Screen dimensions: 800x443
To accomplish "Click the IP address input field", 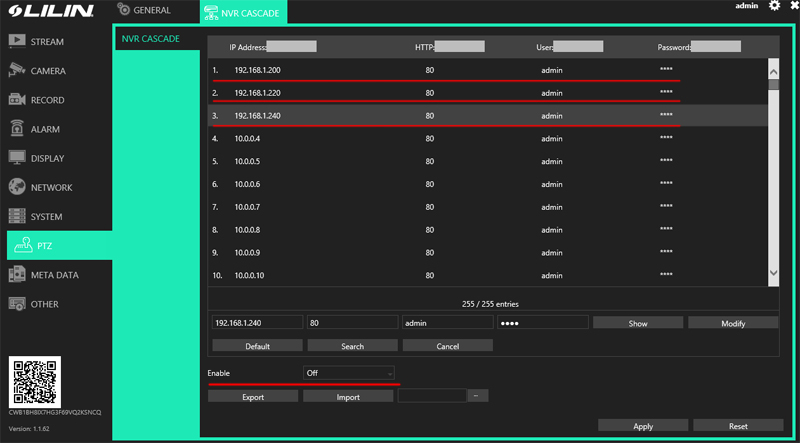I will [257, 323].
